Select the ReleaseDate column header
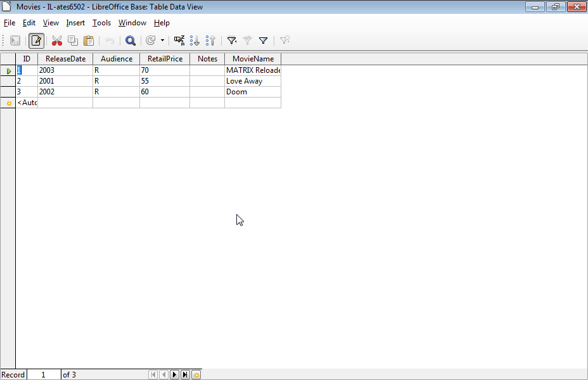This screenshot has height=380, width=588. 65,59
